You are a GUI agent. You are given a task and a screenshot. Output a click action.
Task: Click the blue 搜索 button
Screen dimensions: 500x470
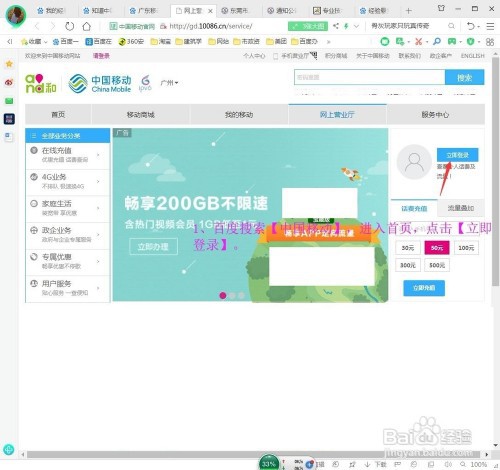(464, 77)
